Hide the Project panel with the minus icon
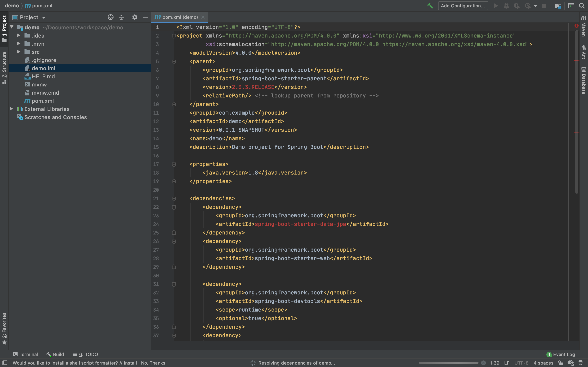This screenshot has width=588, height=367. tap(145, 17)
